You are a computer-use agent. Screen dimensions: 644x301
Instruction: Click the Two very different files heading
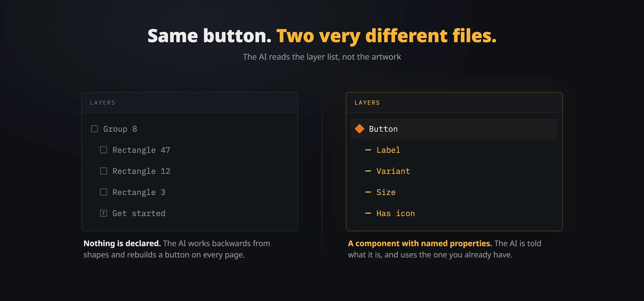point(386,36)
